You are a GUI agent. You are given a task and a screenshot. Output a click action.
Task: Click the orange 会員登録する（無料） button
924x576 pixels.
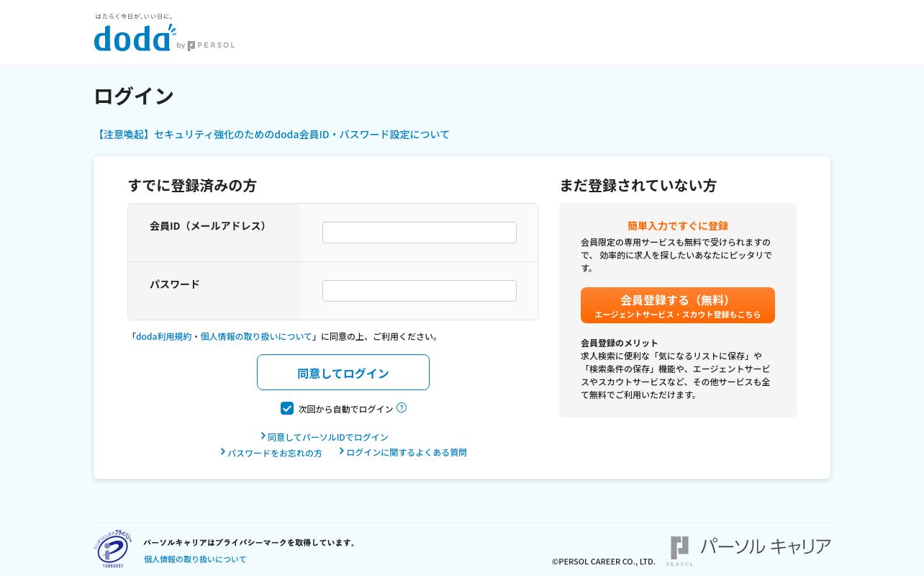678,305
